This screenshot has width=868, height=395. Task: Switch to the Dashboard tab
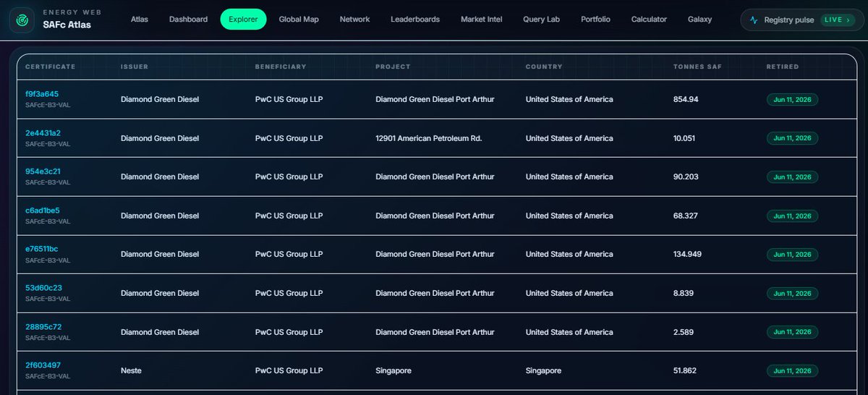[188, 20]
